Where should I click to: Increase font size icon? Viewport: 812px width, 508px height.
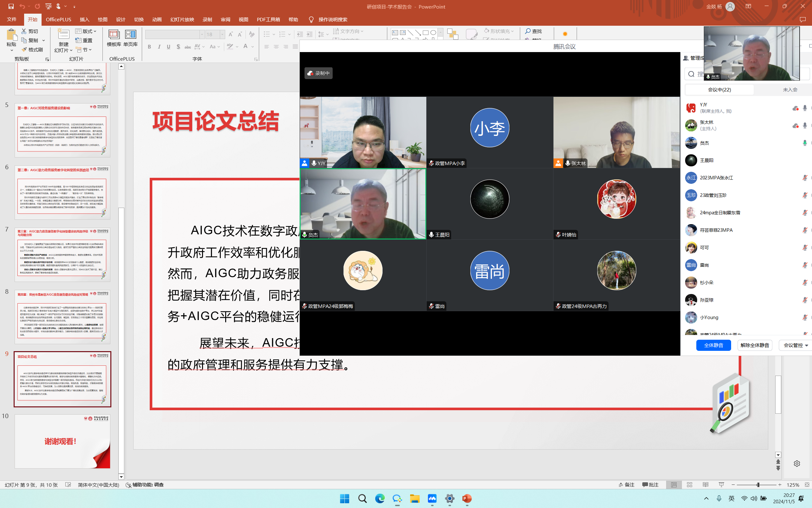pyautogui.click(x=231, y=34)
